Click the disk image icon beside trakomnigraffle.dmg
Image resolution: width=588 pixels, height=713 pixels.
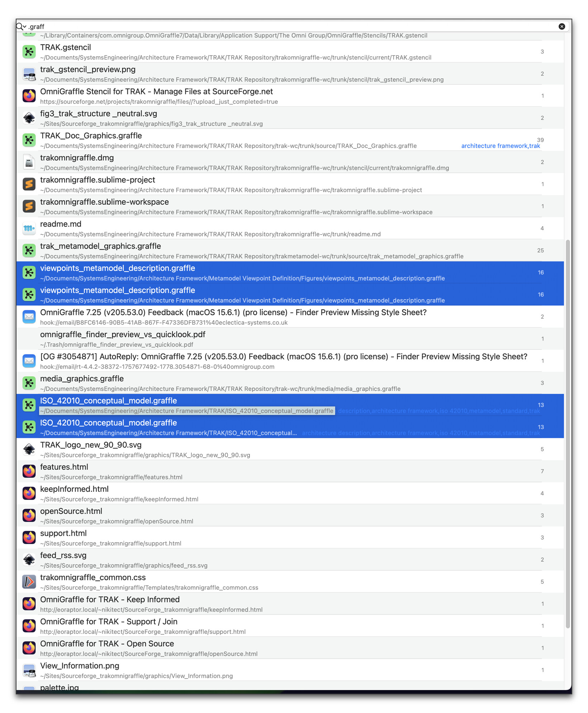pos(29,162)
